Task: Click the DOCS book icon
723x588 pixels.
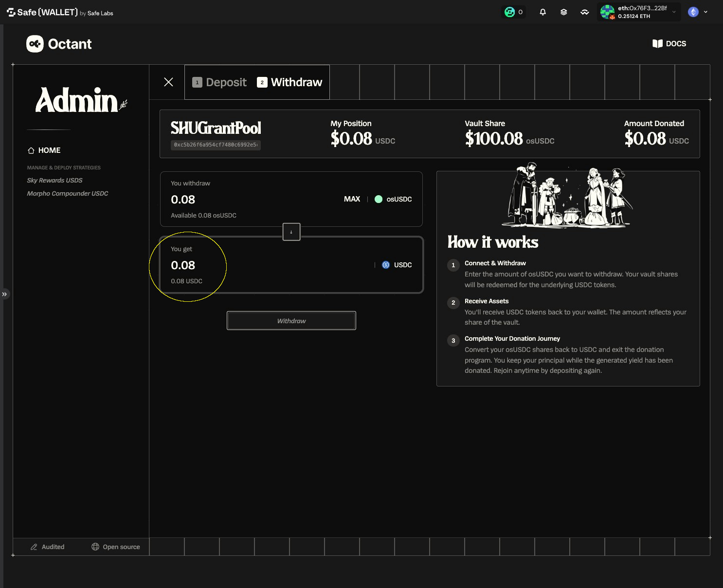Action: [657, 44]
